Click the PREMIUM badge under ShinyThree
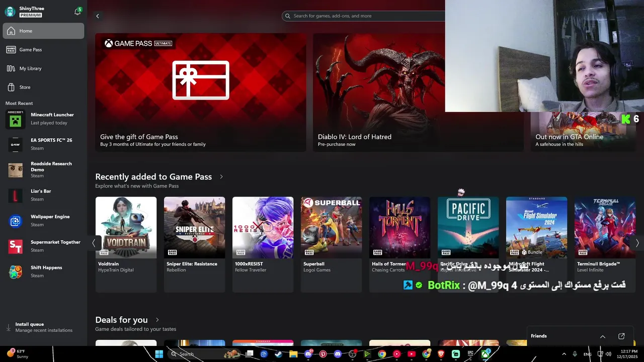 31,15
